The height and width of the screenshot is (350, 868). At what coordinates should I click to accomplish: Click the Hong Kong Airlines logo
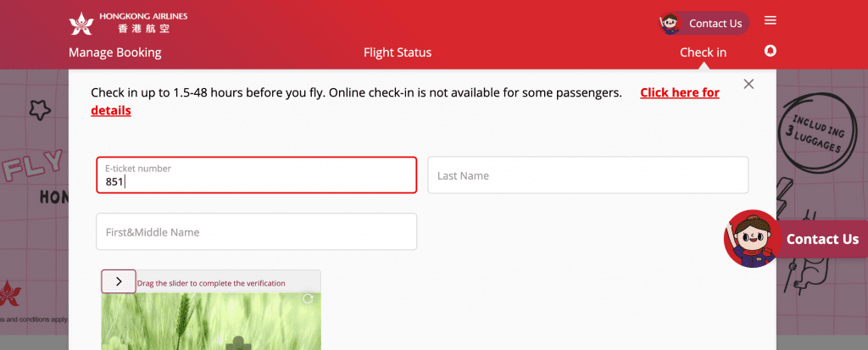(128, 22)
